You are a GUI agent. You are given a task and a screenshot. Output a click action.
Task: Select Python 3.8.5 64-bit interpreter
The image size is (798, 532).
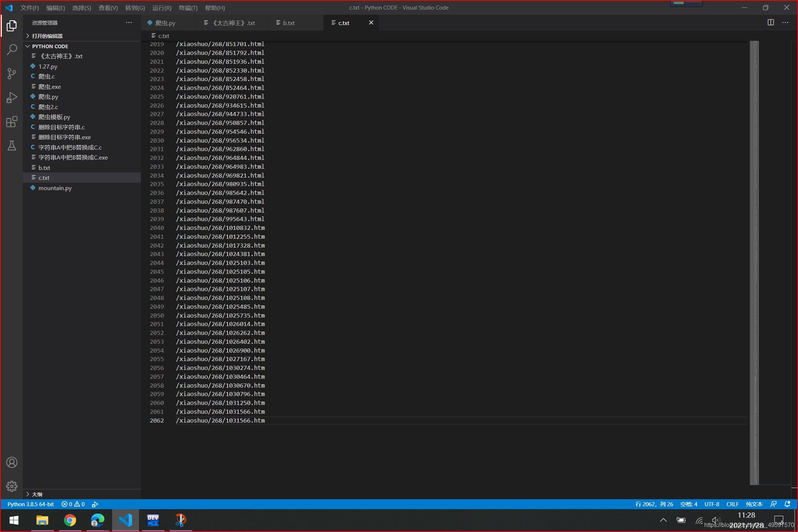pyautogui.click(x=31, y=504)
